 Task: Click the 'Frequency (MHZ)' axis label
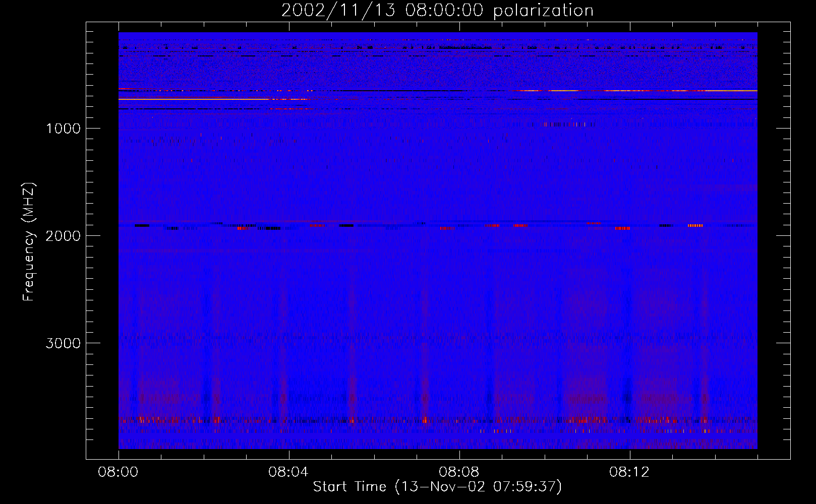click(29, 242)
